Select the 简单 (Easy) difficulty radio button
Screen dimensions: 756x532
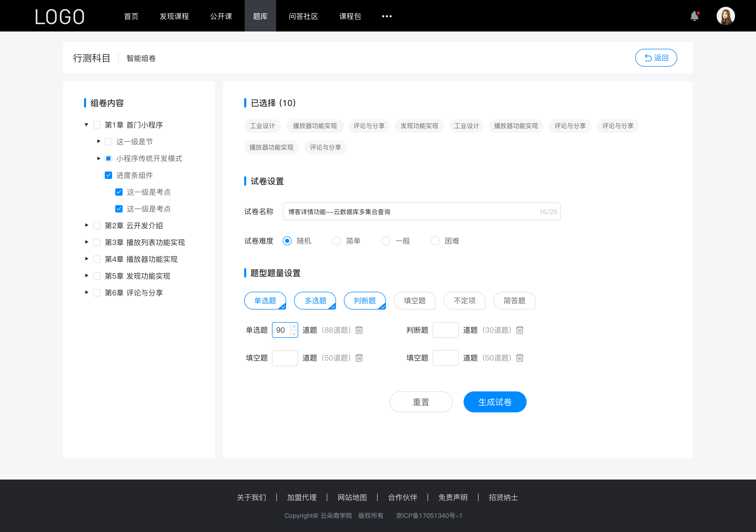coord(336,241)
